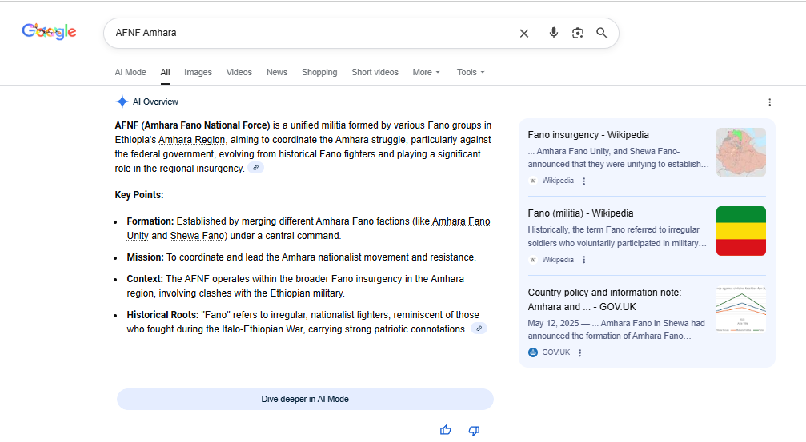The width and height of the screenshot is (806, 442).
Task: Click the Google logo
Action: (x=49, y=32)
